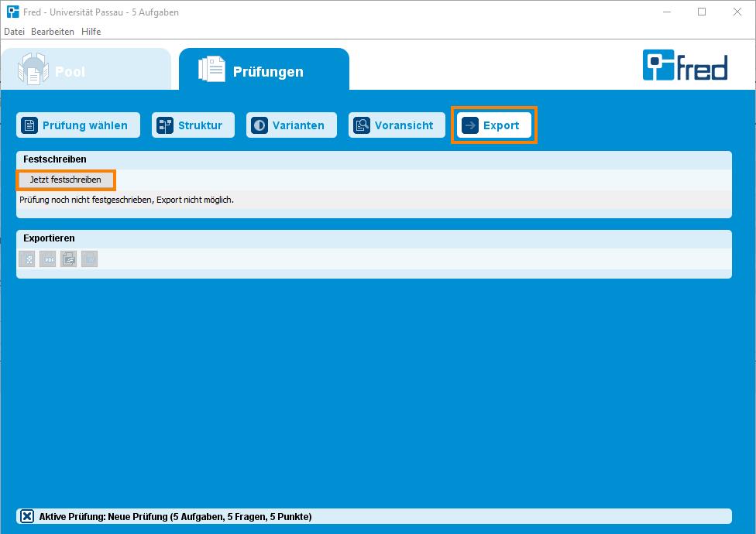The height and width of the screenshot is (534, 756).
Task: Click the Festschreiben heading
Action: pos(55,159)
